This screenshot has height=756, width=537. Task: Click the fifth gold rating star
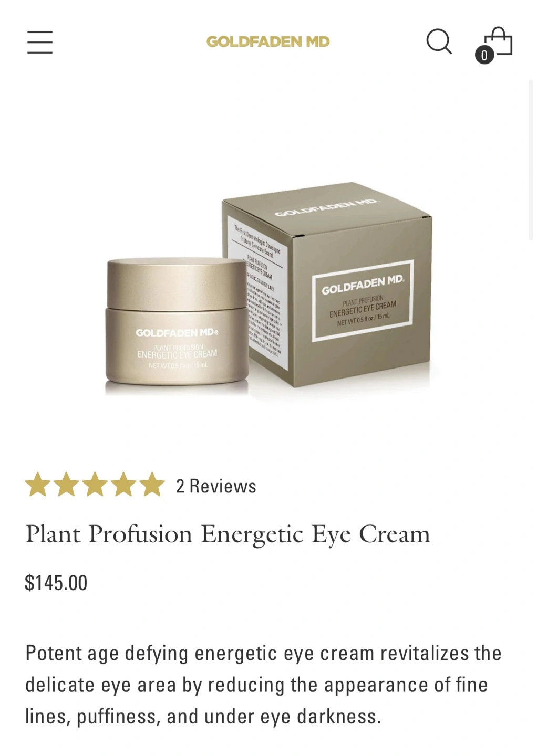tap(152, 485)
